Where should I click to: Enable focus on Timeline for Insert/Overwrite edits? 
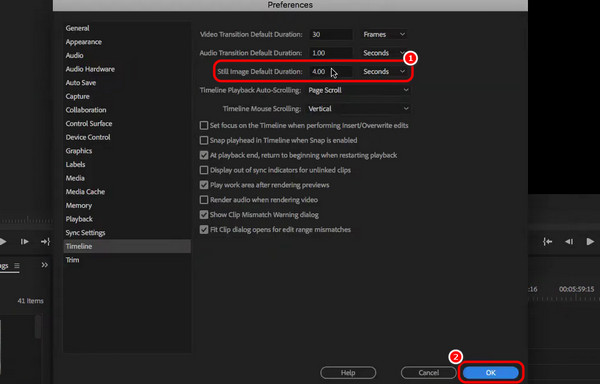point(204,125)
